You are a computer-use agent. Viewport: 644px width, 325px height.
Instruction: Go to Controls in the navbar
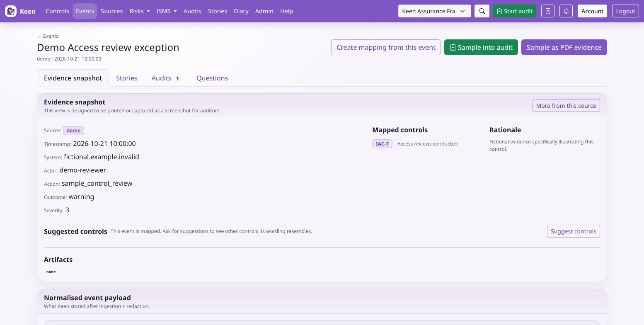57,11
